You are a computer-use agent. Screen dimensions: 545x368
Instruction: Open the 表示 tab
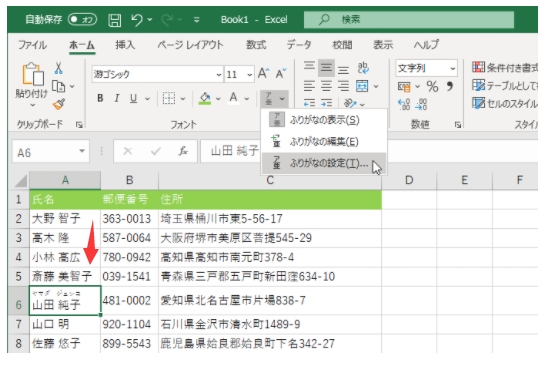pyautogui.click(x=383, y=45)
